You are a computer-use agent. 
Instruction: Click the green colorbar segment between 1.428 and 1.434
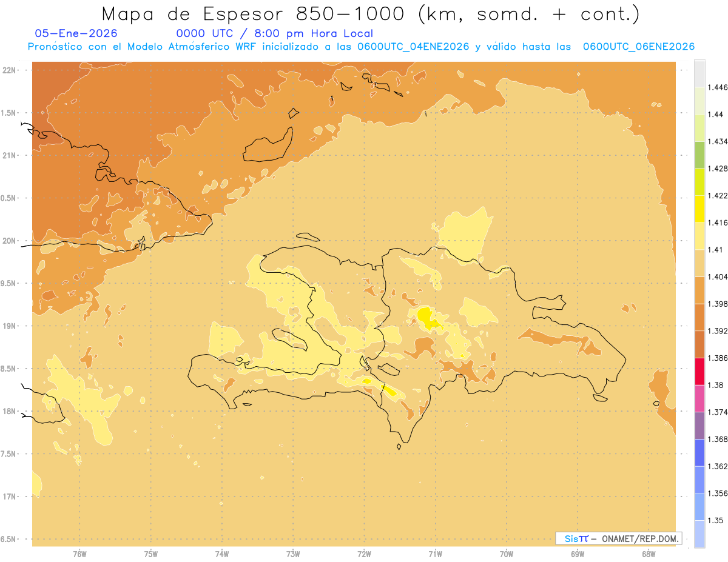pyautogui.click(x=699, y=155)
